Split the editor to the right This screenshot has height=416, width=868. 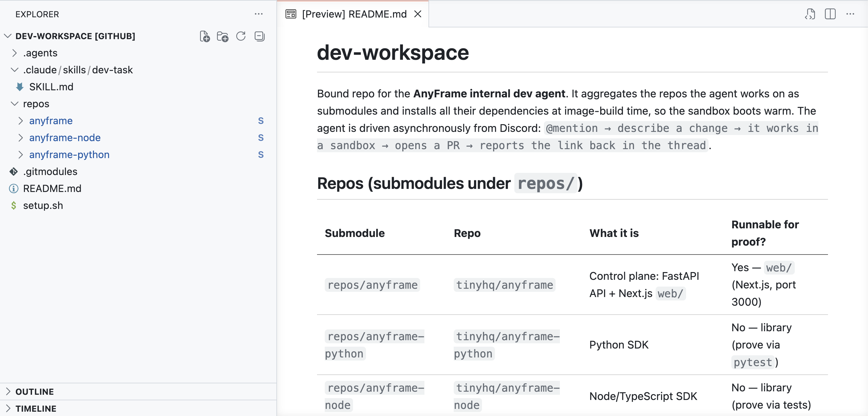pyautogui.click(x=830, y=14)
